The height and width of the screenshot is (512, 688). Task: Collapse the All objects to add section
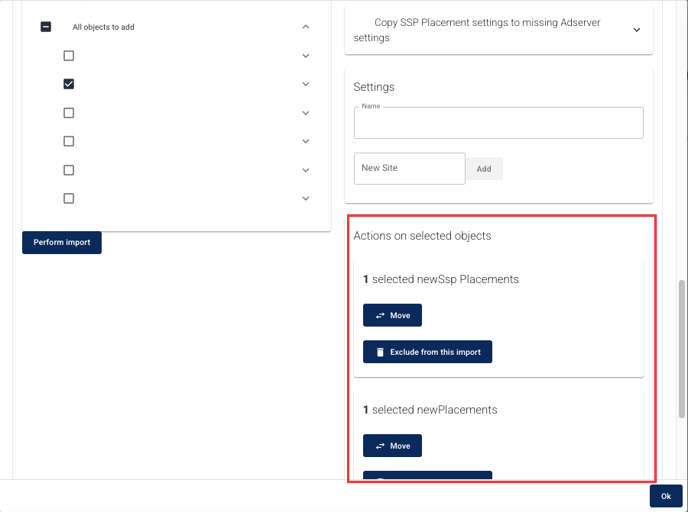(306, 27)
